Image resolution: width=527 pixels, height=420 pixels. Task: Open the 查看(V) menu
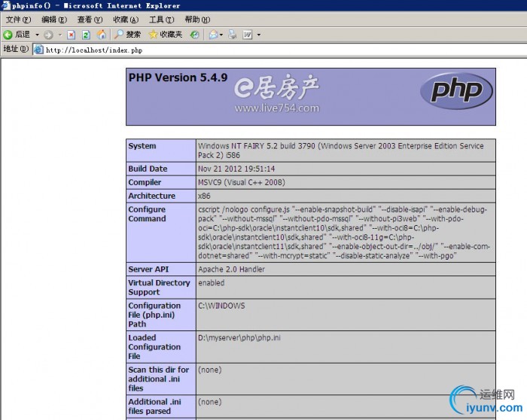[90, 20]
